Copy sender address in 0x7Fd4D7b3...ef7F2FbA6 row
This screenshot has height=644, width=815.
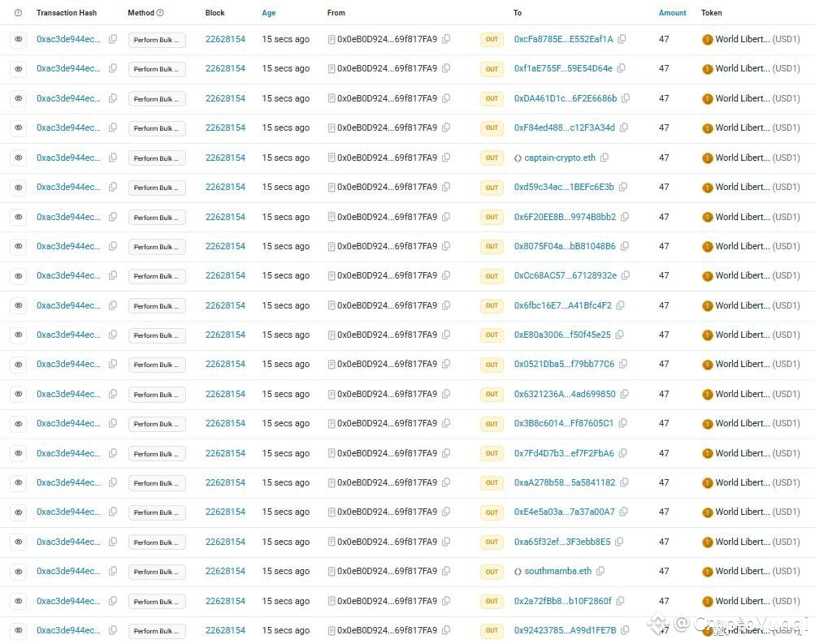pos(446,453)
